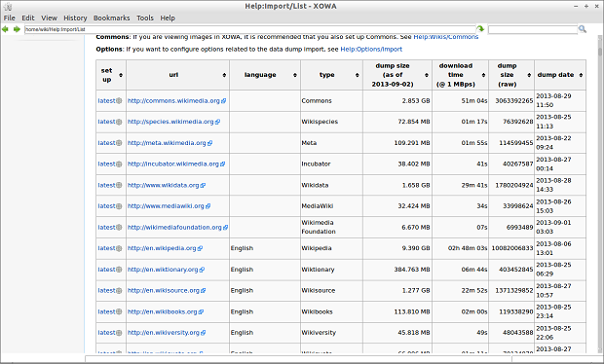604x364 pixels.
Task: Open the http://en.wiktionary.org link
Action: point(163,270)
